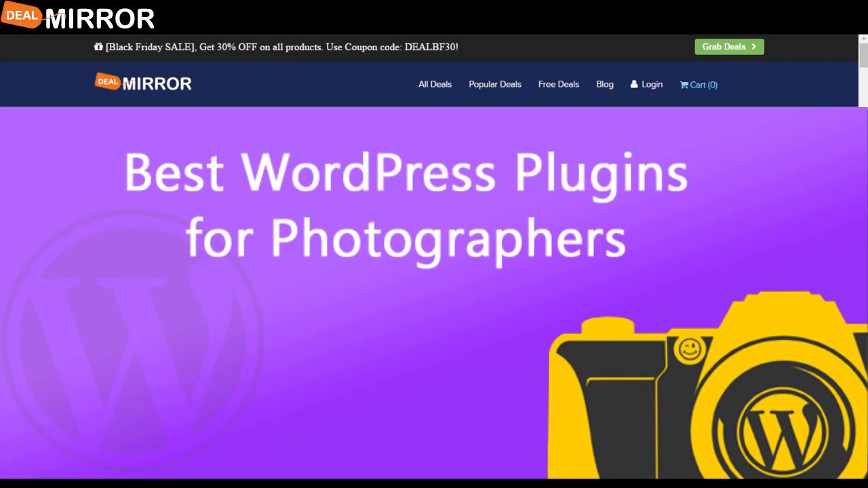868x488 pixels.
Task: Click the vertical scrollbar thumb
Action: pos(863,56)
